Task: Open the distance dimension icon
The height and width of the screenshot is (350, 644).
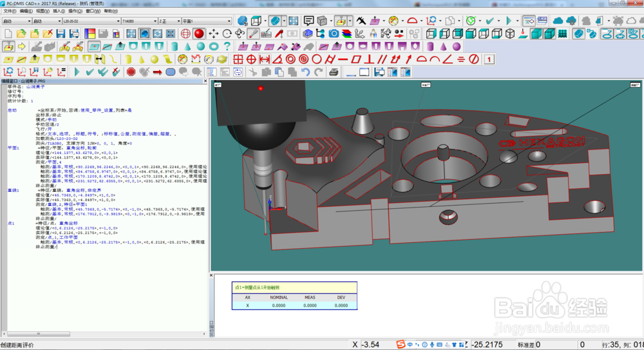Action: (265, 59)
